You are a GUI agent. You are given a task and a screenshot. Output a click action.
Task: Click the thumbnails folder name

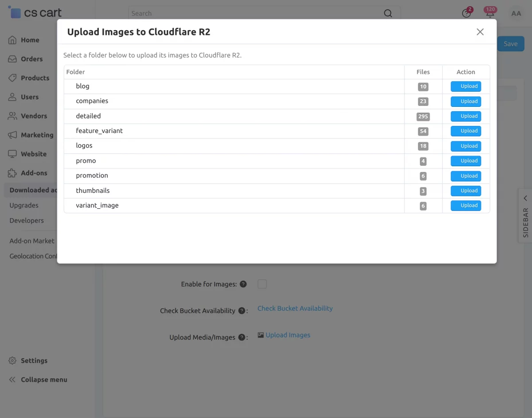click(x=93, y=191)
